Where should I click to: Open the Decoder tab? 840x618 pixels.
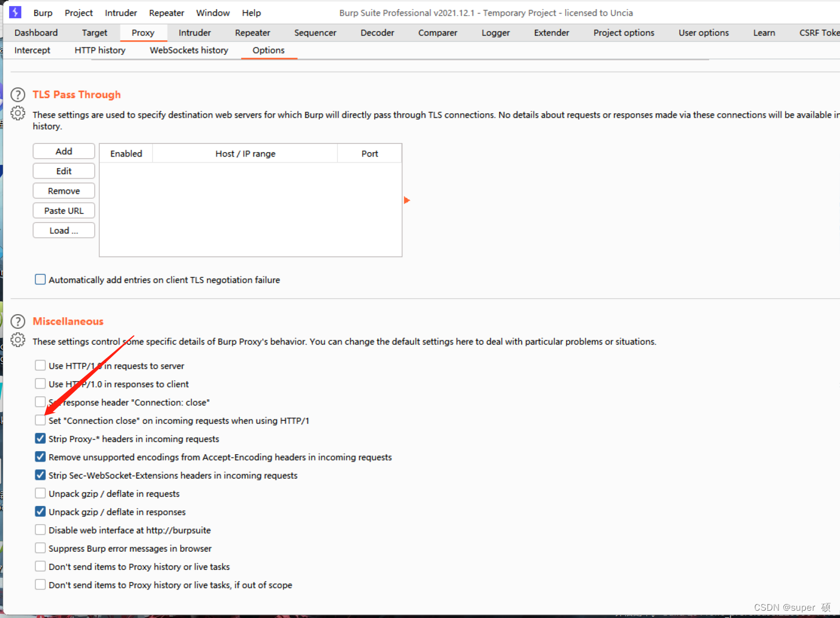click(377, 33)
